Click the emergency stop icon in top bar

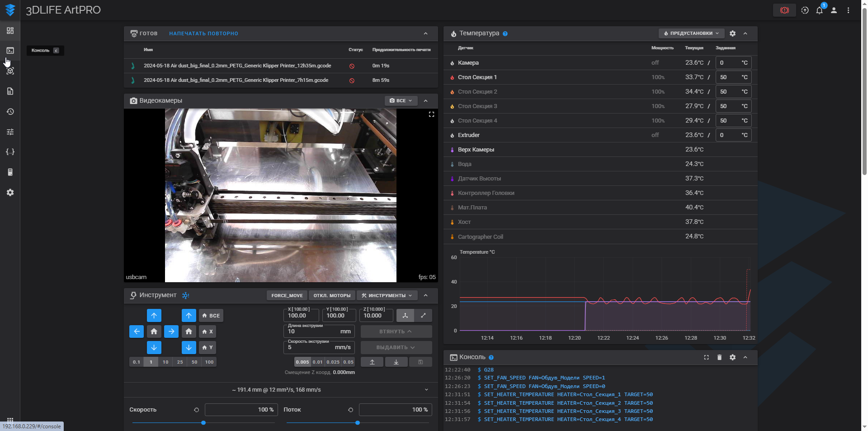tap(784, 10)
